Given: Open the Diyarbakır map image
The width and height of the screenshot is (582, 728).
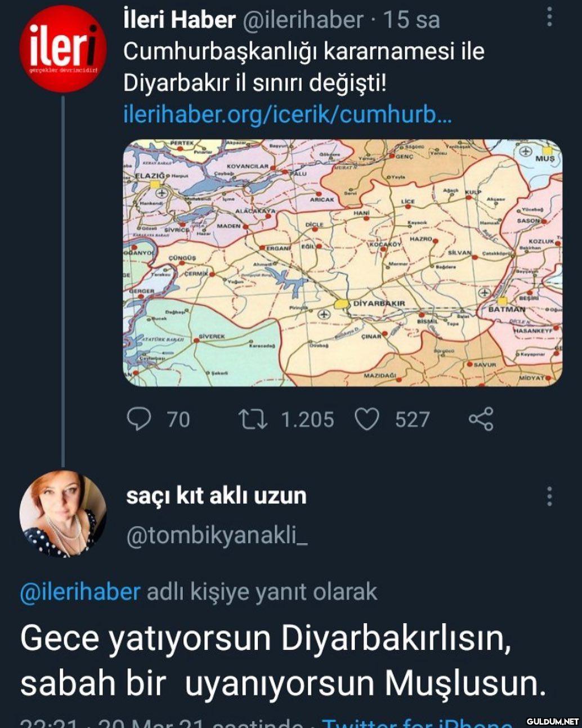Looking at the screenshot, I should tap(342, 262).
